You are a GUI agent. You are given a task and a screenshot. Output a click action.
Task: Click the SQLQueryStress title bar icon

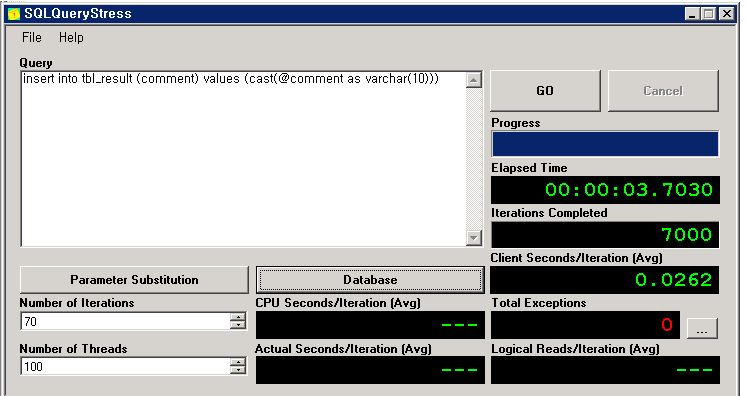coord(13,14)
